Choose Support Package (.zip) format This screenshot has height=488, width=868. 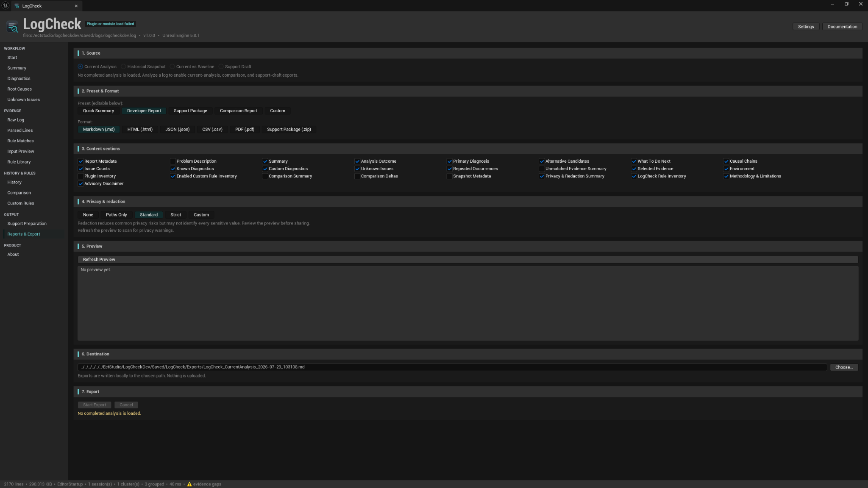[x=289, y=130]
